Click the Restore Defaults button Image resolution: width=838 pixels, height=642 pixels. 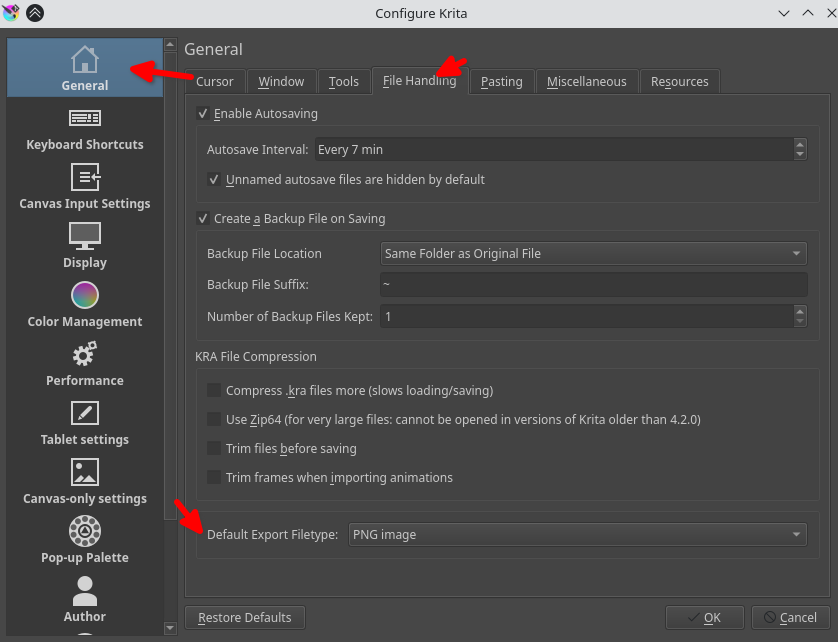tap(245, 618)
